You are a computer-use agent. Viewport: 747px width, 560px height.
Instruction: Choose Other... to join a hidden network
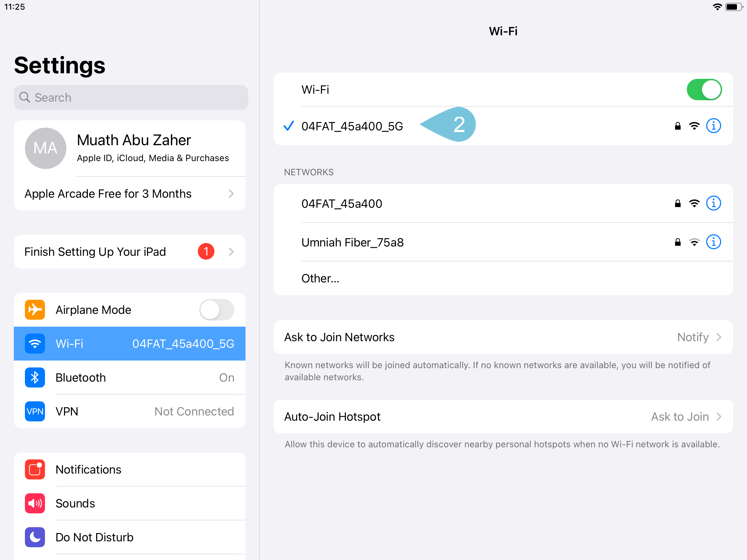coord(320,278)
